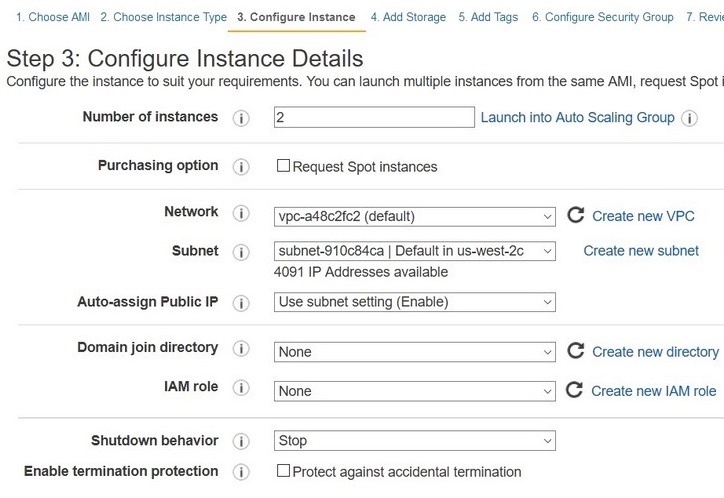
Task: Click Subnet info icon
Action: click(241, 252)
